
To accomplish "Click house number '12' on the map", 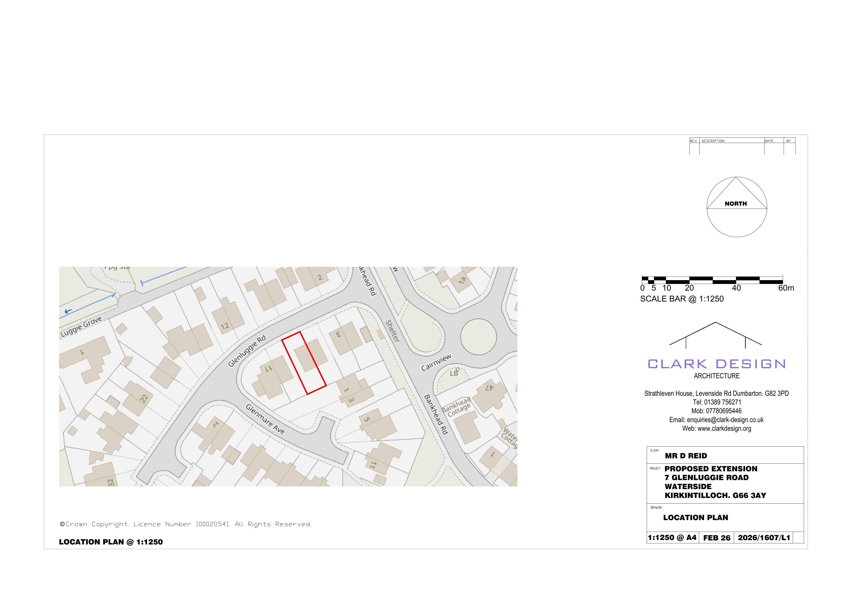I will point(225,326).
